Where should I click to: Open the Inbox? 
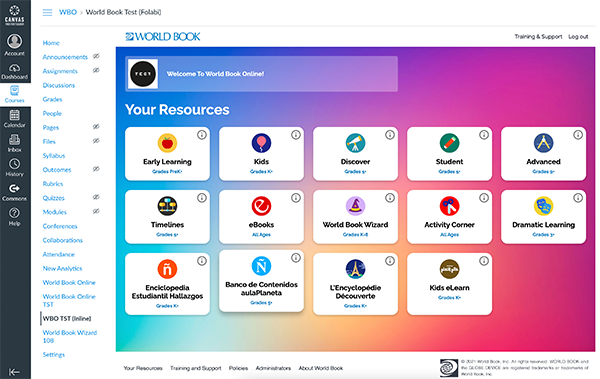[x=15, y=143]
